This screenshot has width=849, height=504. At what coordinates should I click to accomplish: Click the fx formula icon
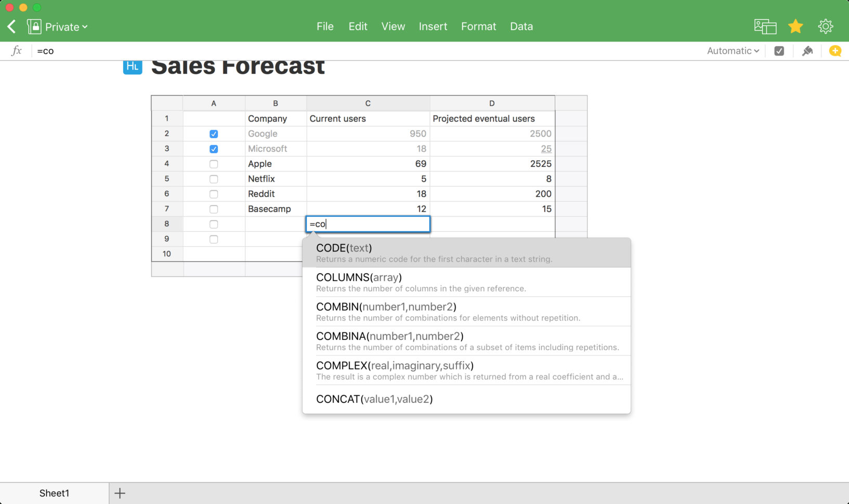[x=16, y=50]
